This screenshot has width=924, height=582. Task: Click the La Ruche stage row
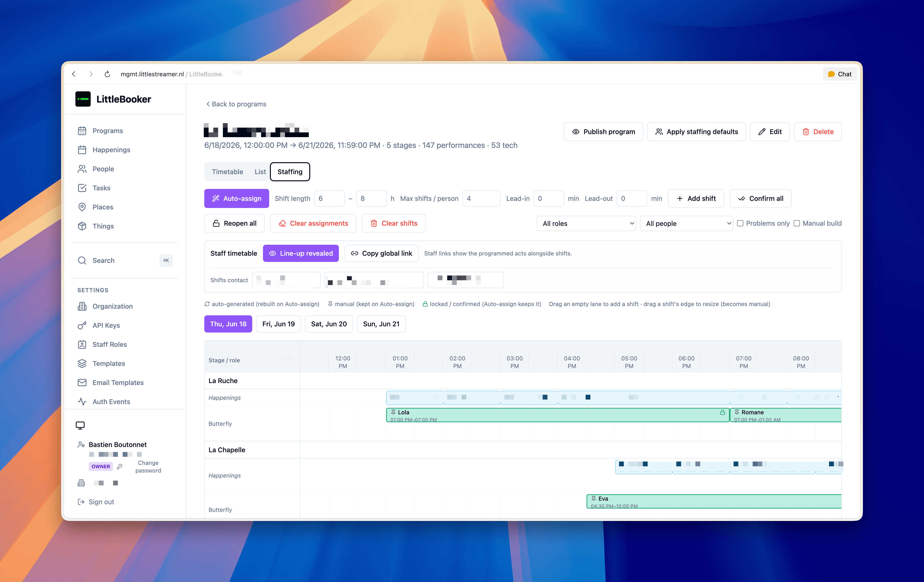(x=523, y=381)
